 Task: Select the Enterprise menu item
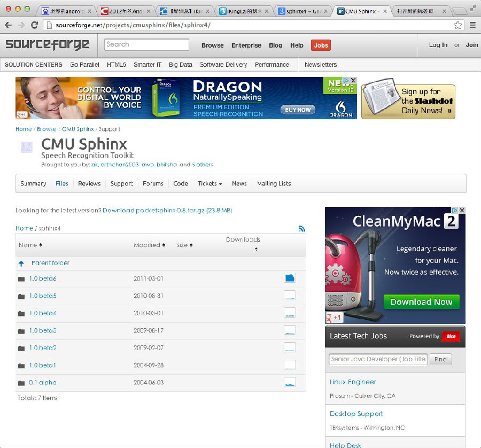coord(246,45)
